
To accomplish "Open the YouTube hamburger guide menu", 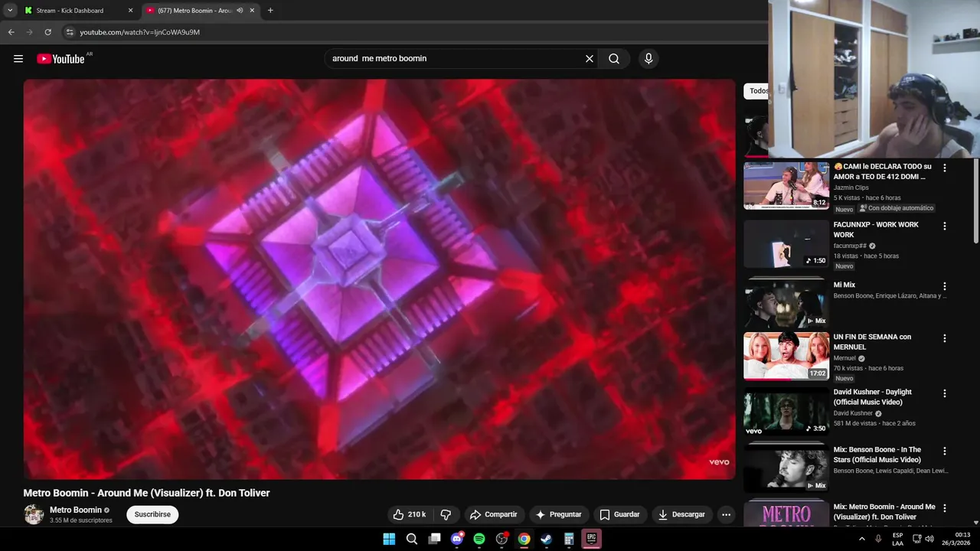I will [18, 59].
